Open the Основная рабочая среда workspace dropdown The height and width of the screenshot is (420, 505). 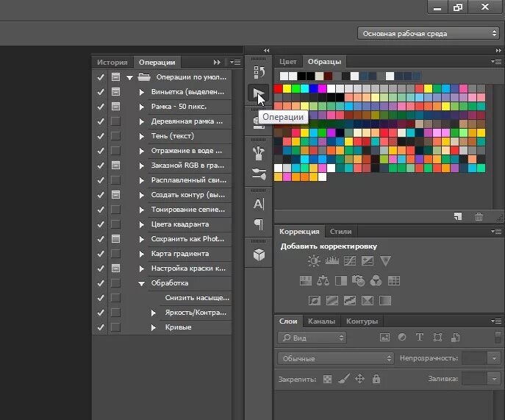(x=429, y=33)
